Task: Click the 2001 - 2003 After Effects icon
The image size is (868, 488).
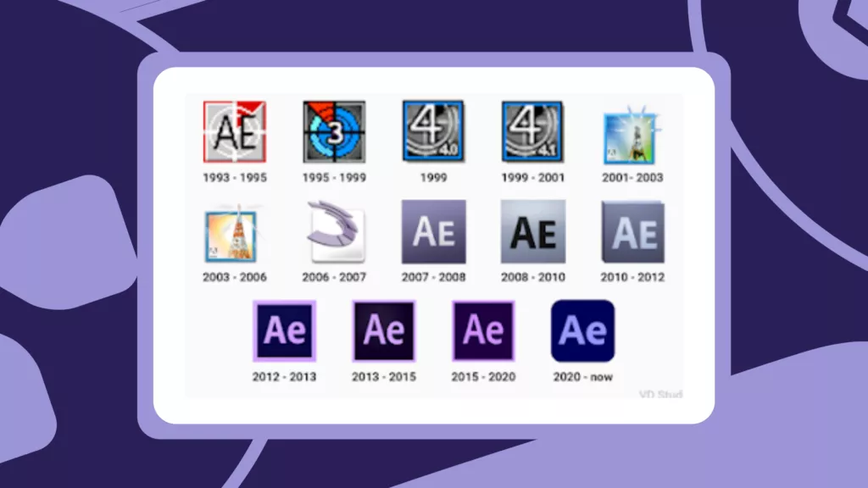Action: 632,136
